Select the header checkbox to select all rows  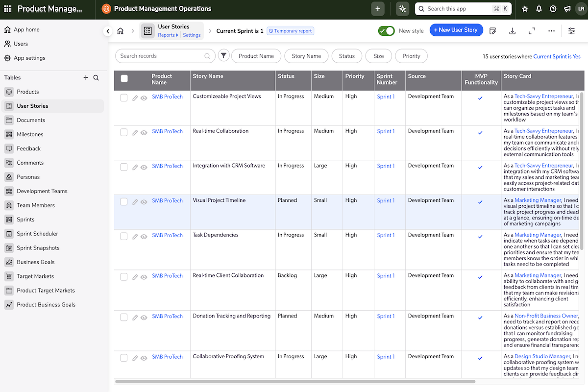[124, 78]
